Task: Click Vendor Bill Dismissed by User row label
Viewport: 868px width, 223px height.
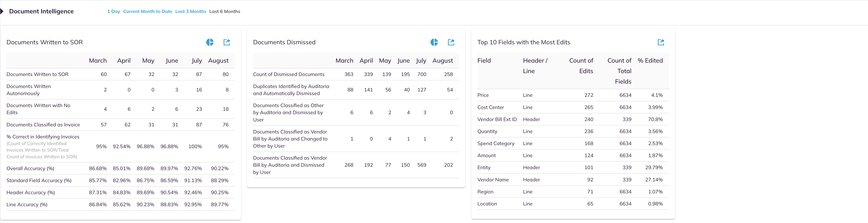Action: [x=290, y=165]
